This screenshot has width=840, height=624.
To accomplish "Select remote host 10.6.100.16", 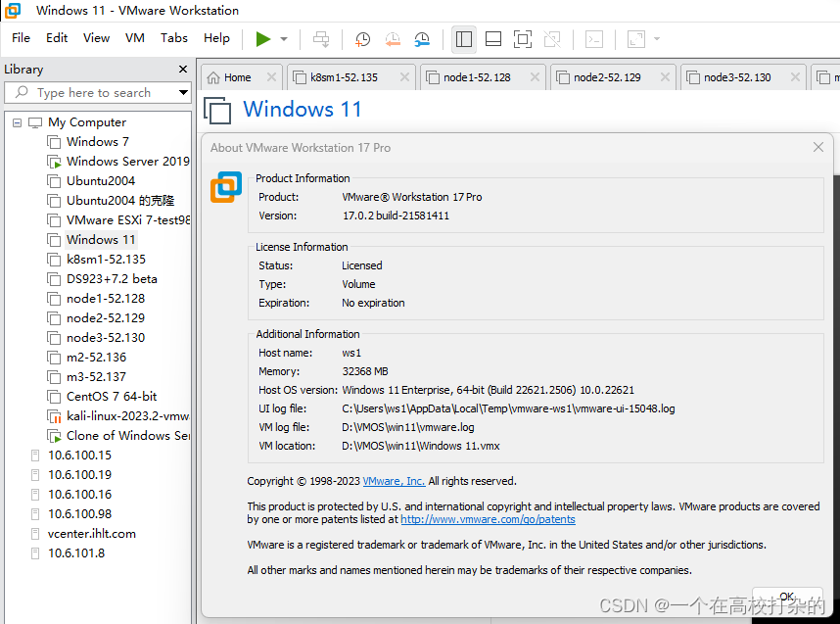I will tap(80, 495).
